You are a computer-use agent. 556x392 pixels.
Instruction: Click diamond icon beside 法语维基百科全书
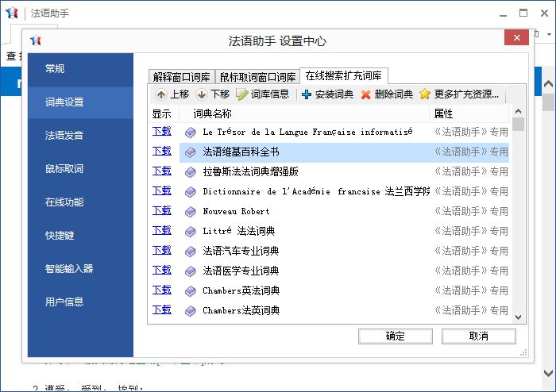[191, 152]
